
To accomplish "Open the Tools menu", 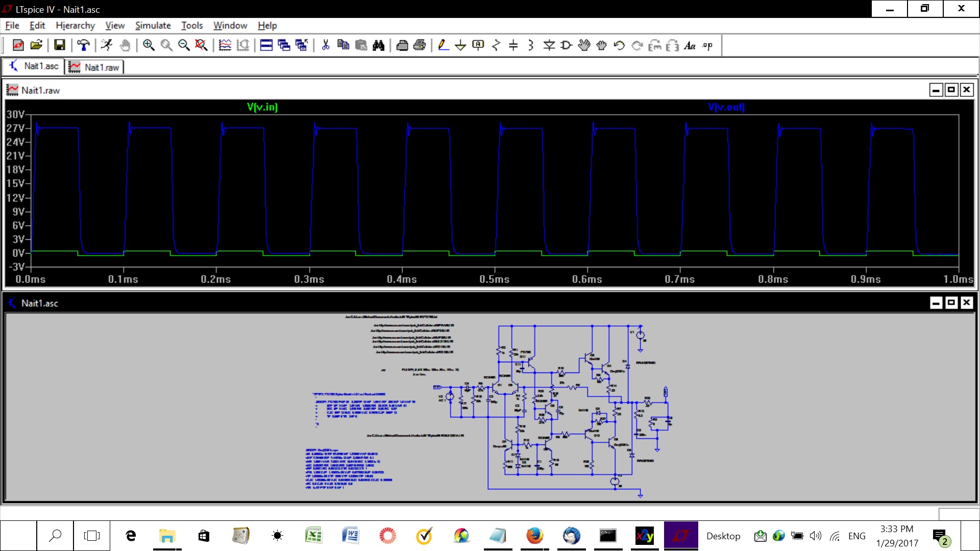I will coord(192,26).
